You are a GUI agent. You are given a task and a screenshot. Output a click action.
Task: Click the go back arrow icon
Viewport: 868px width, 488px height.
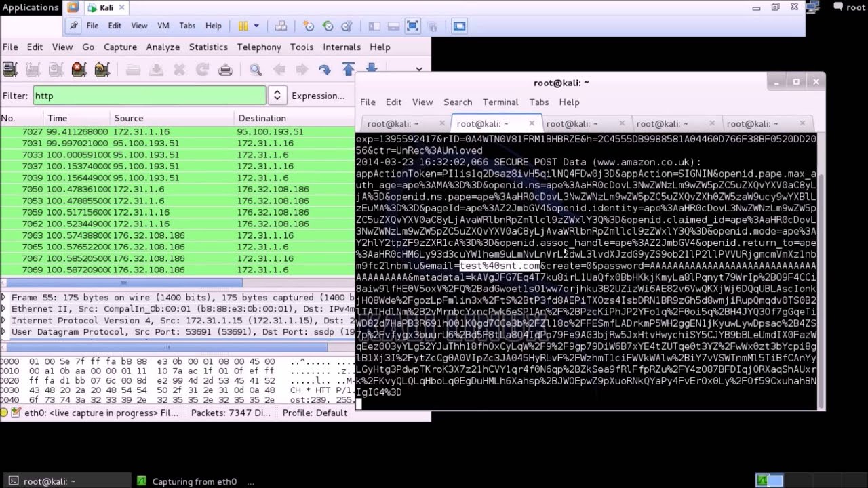pyautogui.click(x=279, y=69)
